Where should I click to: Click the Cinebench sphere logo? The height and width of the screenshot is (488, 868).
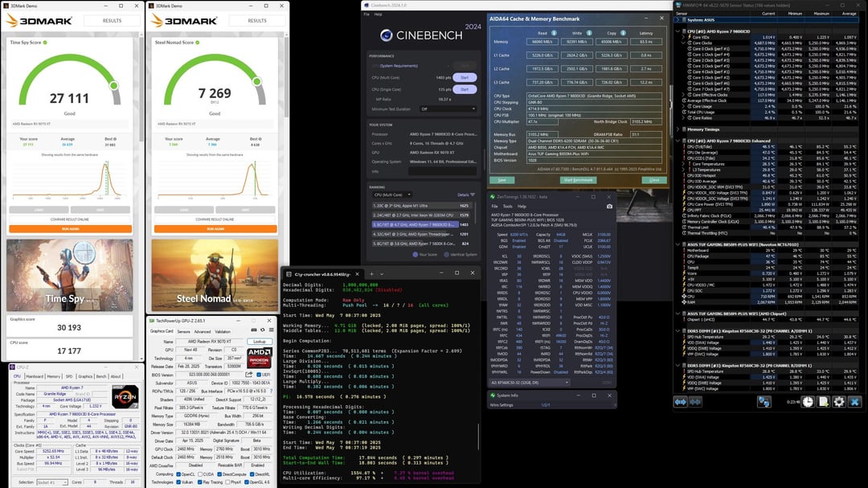387,35
